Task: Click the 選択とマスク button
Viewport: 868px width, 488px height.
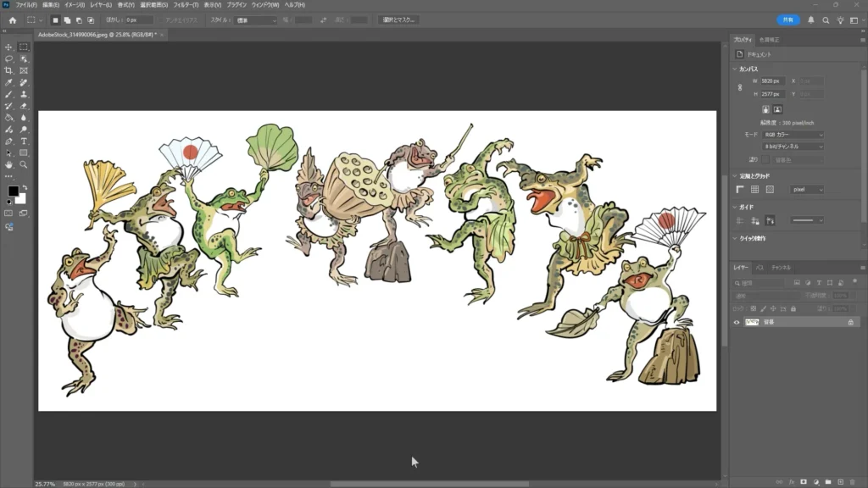Action: (x=398, y=20)
